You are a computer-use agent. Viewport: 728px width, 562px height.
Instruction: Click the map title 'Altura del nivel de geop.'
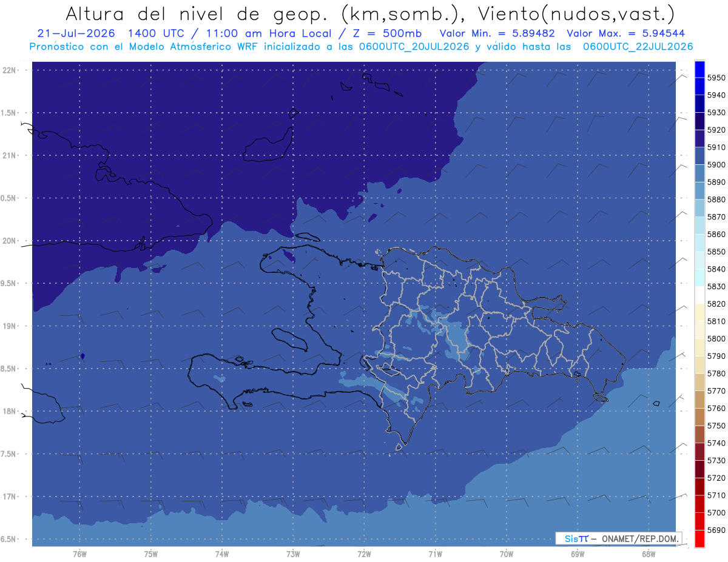(196, 13)
